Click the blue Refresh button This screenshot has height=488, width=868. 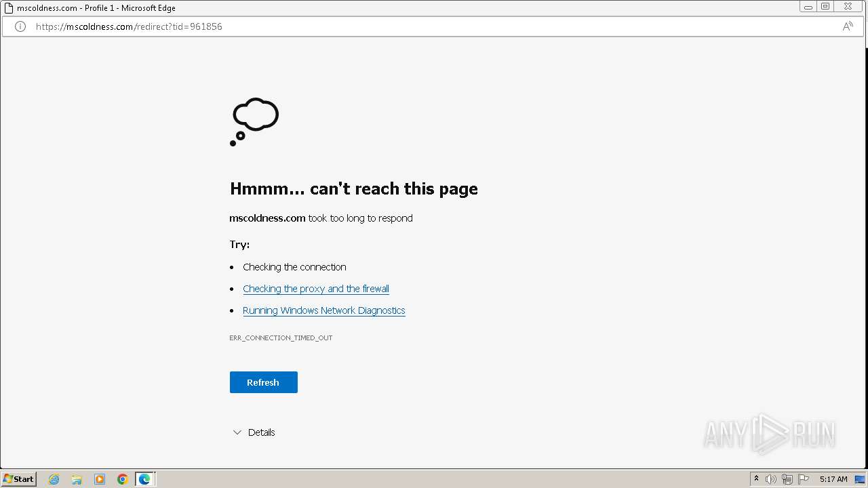pyautogui.click(x=263, y=382)
